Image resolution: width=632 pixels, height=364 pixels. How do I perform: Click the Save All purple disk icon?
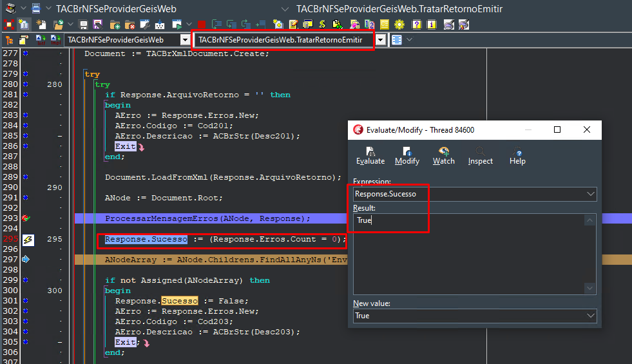[x=98, y=24]
